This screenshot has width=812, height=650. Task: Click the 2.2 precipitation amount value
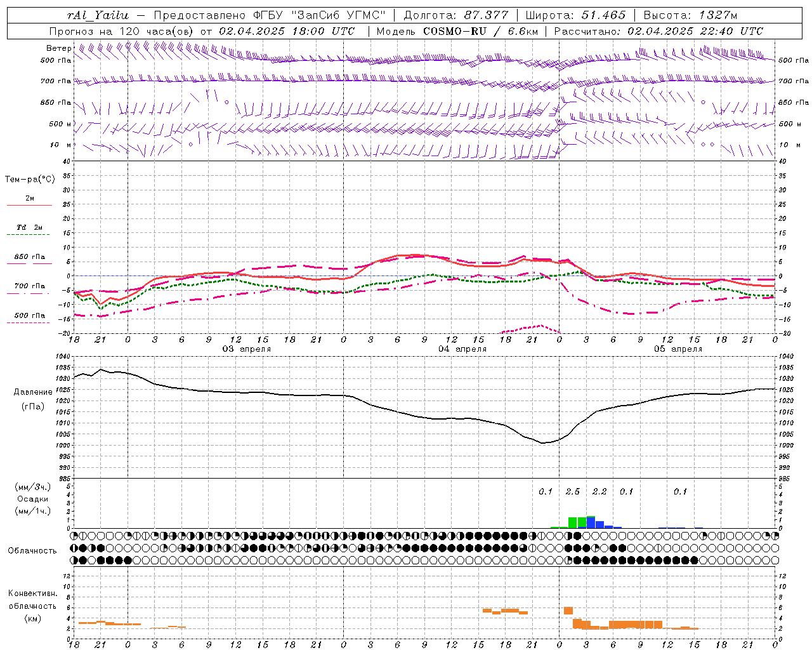[x=599, y=491]
